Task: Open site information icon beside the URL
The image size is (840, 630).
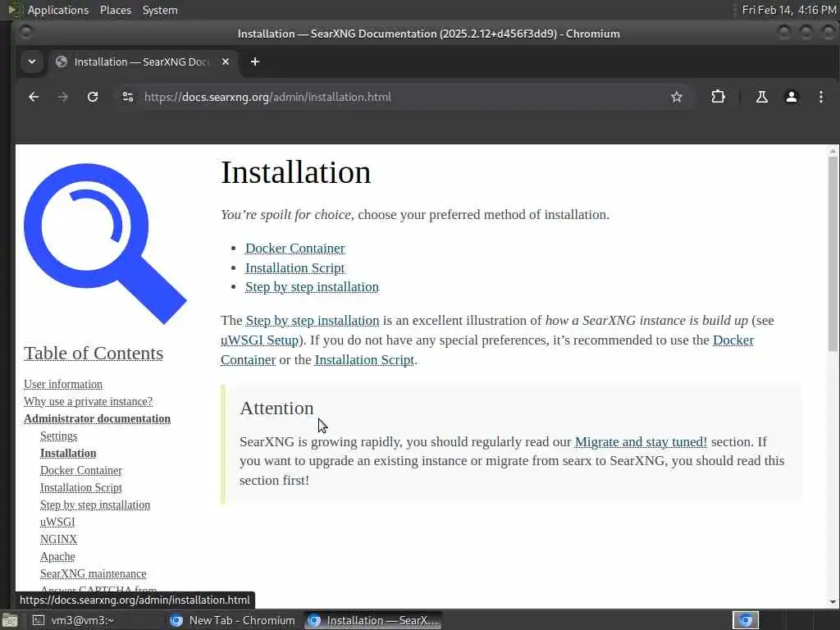Action: click(x=127, y=97)
